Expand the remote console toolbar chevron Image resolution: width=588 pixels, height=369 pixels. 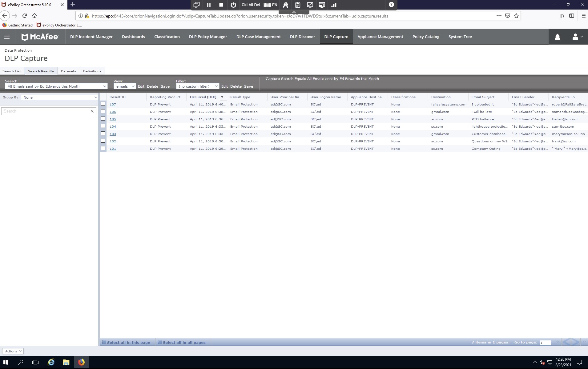(294, 12)
